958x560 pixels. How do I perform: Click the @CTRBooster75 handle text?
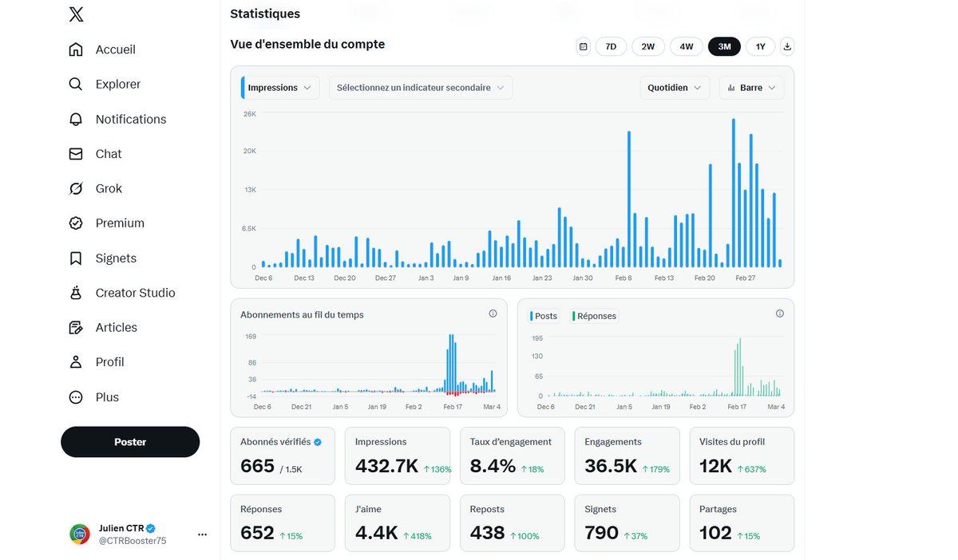coord(133,541)
